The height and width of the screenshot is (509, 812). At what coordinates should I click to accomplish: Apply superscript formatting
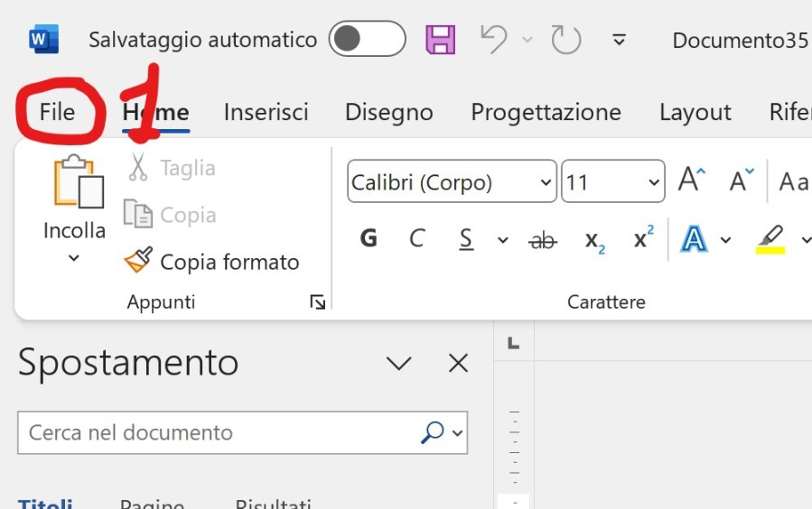[643, 239]
